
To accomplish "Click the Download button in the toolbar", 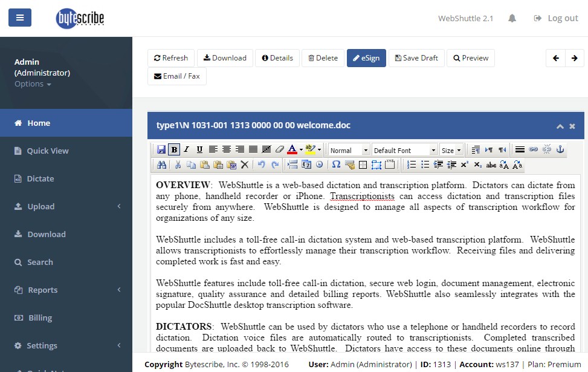I will 225,58.
